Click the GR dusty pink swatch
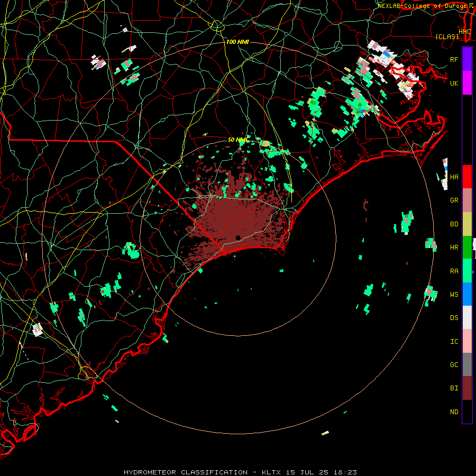The width and height of the screenshot is (476, 476). (x=467, y=200)
